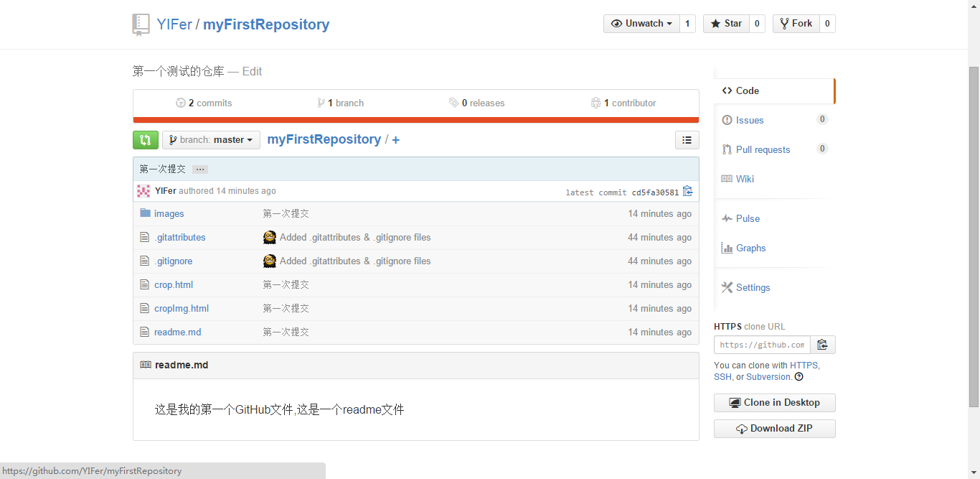980x479 pixels.
Task: Click the author avatar on the .gitattributes row
Action: [270, 237]
